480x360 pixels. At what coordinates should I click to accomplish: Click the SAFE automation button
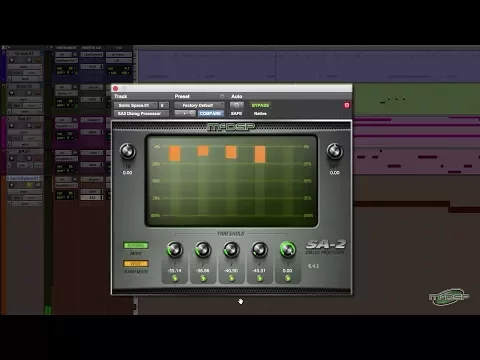(236, 114)
